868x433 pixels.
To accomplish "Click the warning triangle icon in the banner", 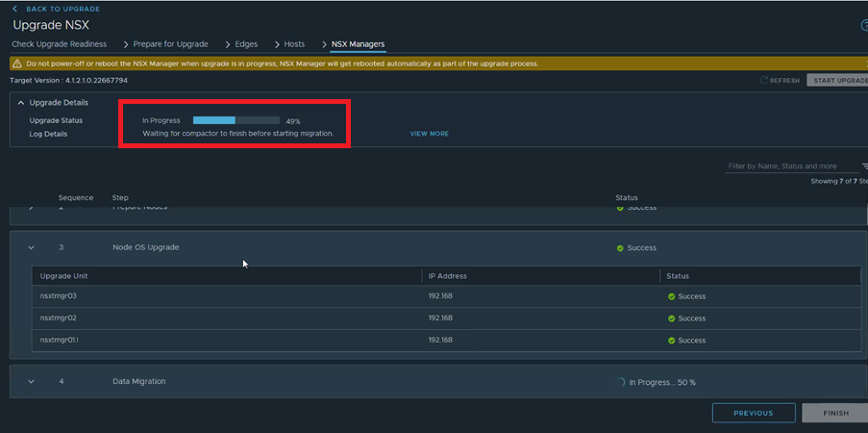I will click(17, 64).
